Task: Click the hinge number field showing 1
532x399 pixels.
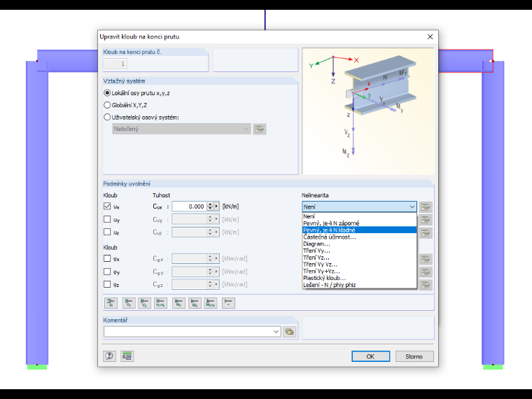Action: (x=115, y=64)
